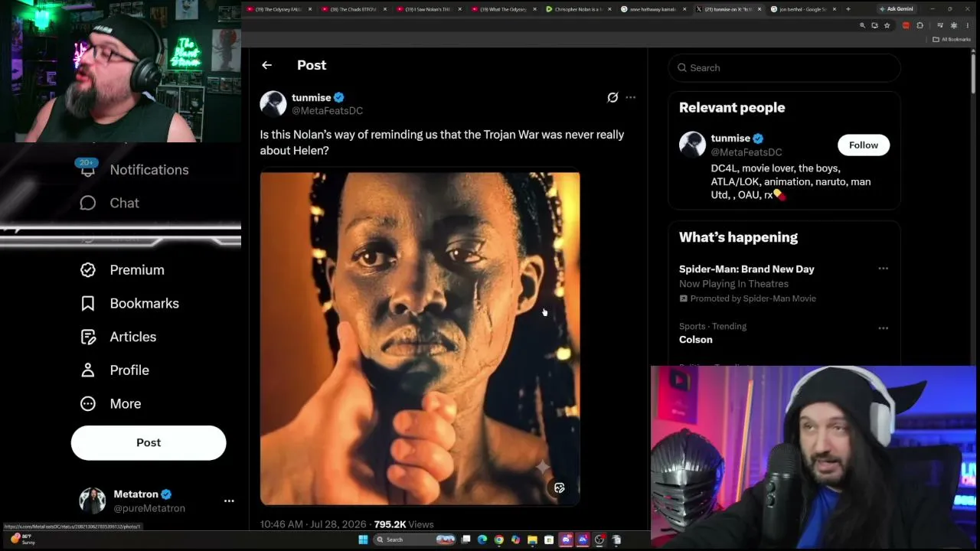Screen dimensions: 980x551
Task: Open account options next to Metatron
Action: pos(229,500)
